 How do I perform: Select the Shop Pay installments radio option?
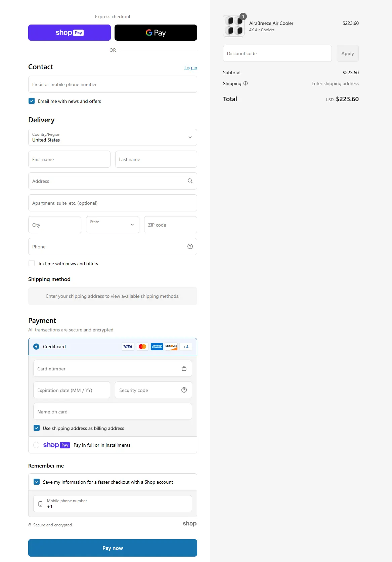click(x=36, y=445)
